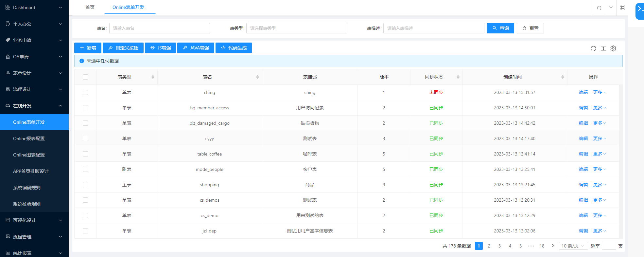Screen dimensions: 644x257
Task: Select the Online表单开发 tab
Action: tap(128, 7)
